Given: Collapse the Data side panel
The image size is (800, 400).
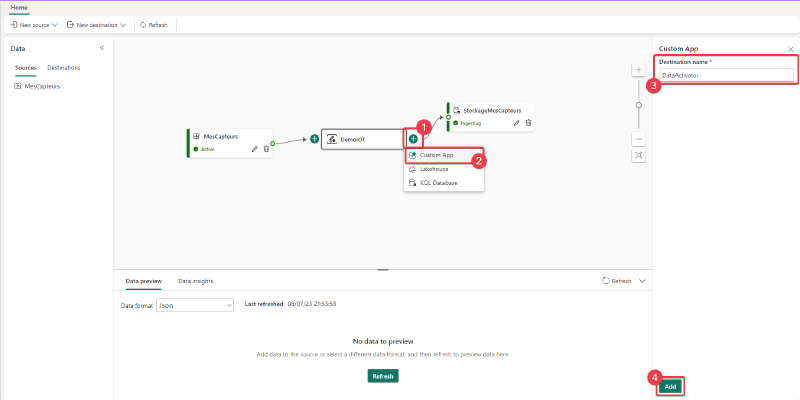Looking at the screenshot, I should (x=102, y=48).
